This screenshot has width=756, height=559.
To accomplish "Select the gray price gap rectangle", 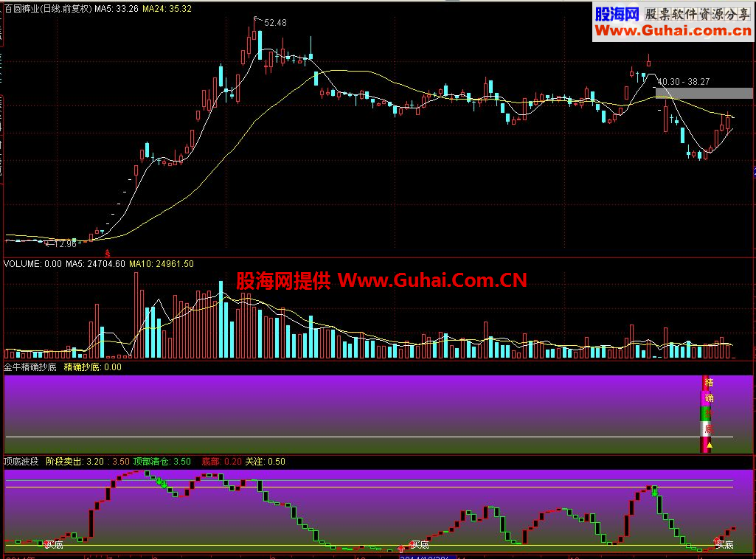I will coord(704,93).
